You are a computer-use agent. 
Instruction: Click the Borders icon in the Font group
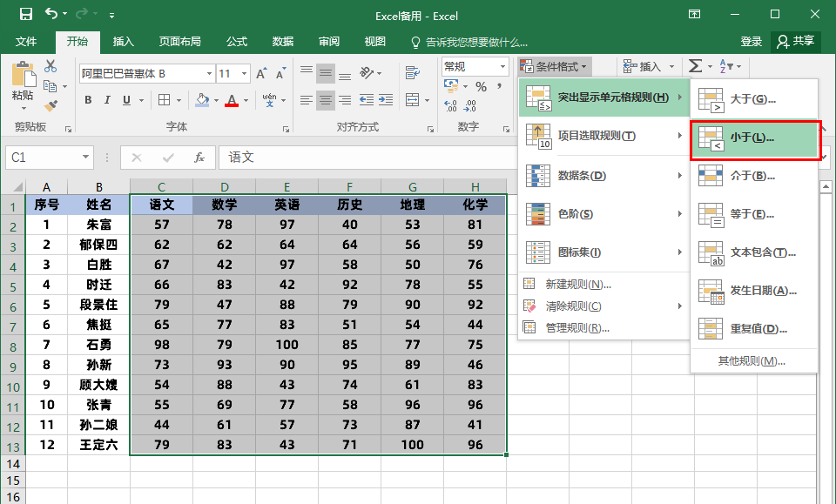click(162, 100)
